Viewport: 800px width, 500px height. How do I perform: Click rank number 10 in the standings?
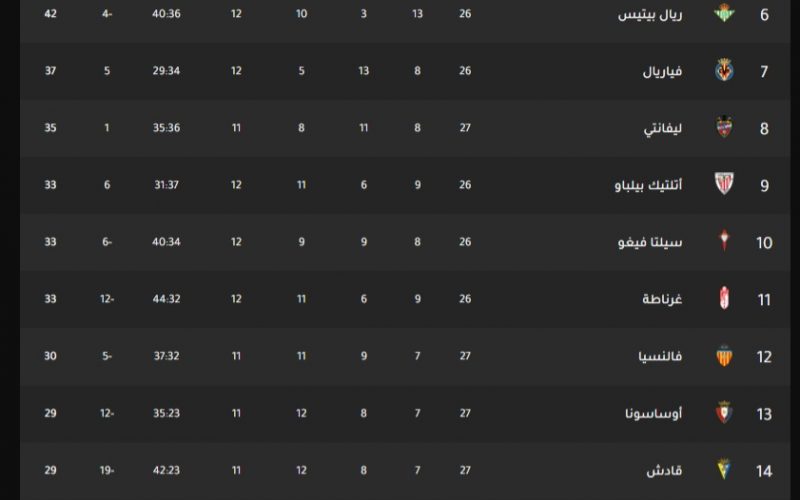click(x=764, y=242)
